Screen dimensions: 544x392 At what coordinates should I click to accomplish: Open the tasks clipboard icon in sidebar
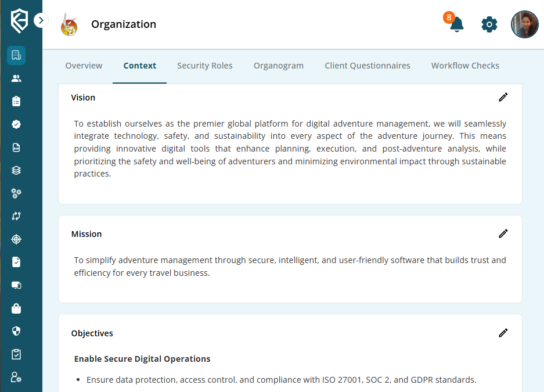click(16, 100)
